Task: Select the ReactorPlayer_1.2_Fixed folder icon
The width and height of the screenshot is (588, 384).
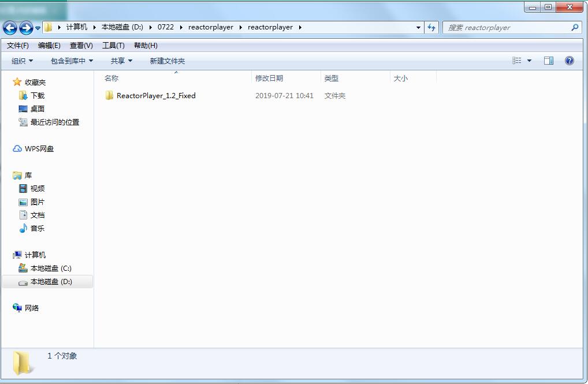Action: tap(109, 96)
